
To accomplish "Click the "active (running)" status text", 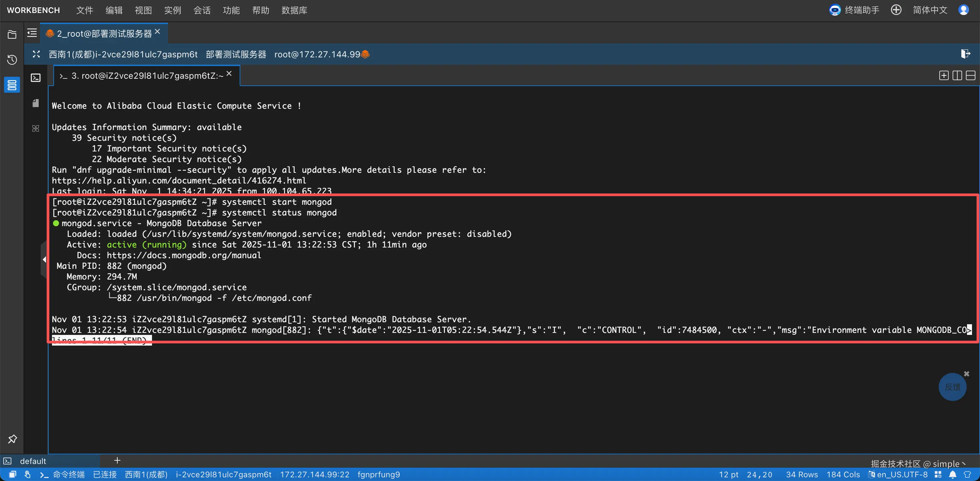I will point(147,245).
